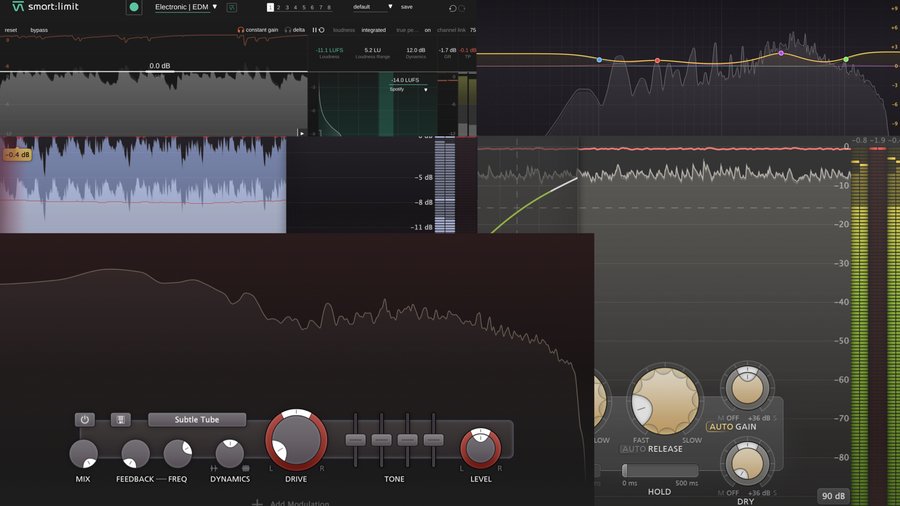Toggle AUTO gain
900x506 pixels.
coord(720,427)
